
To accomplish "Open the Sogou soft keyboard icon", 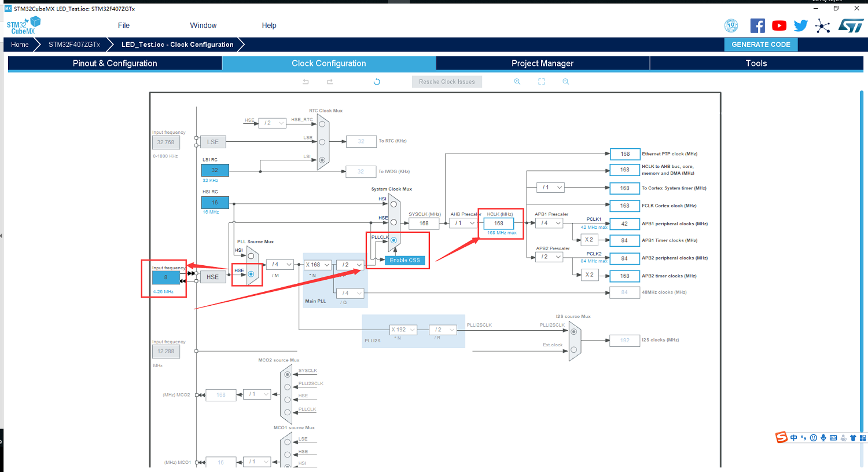I will (x=833, y=438).
